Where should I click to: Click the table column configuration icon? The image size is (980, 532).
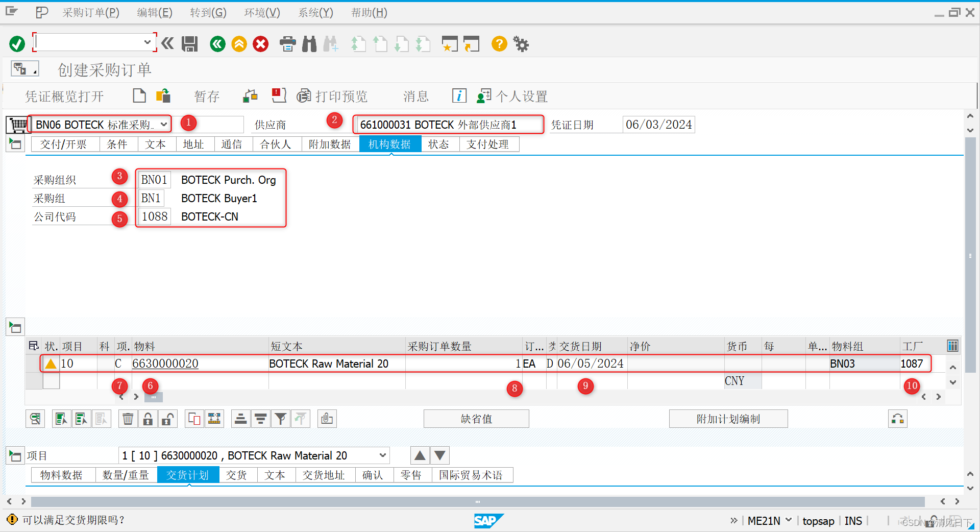coord(952,346)
